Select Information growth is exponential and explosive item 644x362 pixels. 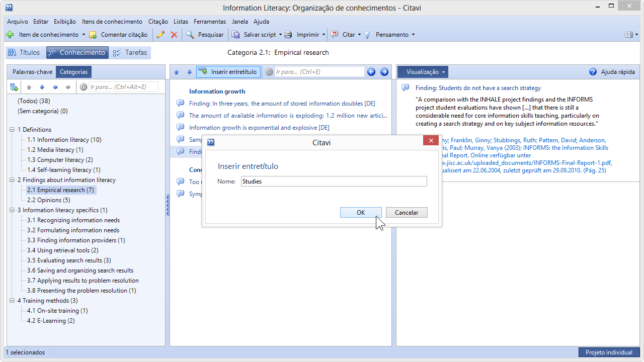point(259,128)
